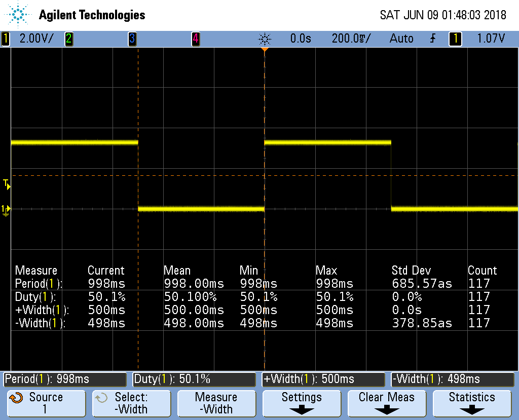Viewport: 519px width, 420px height.
Task: Click the +Width(1): 500ms measurement label
Action: click(x=322, y=379)
